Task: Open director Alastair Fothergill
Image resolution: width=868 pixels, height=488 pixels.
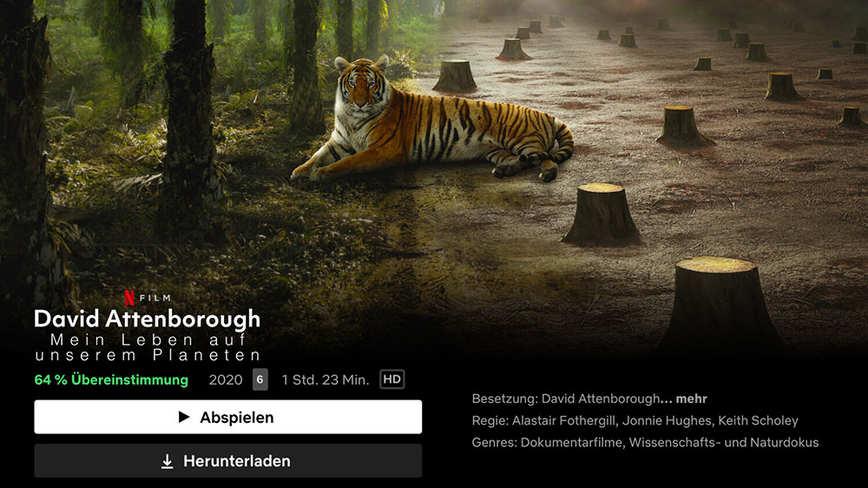Action: (563, 421)
